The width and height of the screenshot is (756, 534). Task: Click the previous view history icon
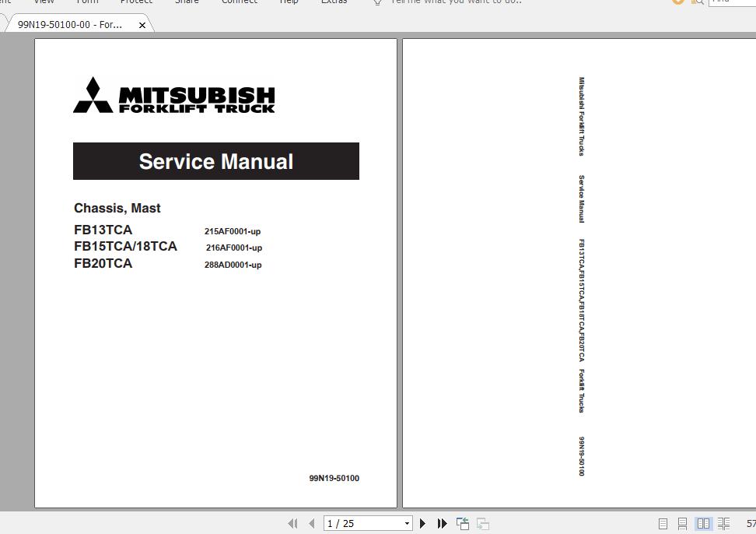[x=462, y=523]
